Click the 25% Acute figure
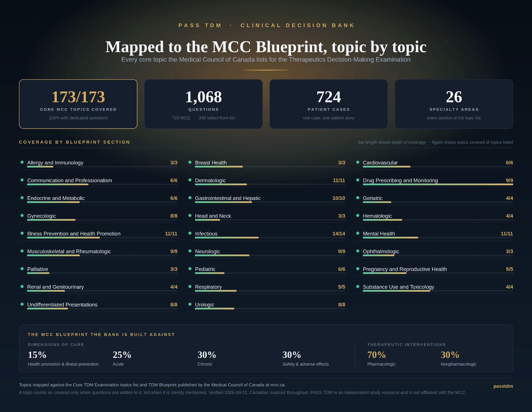Viewport: 532px width, 412px height. 122,355
